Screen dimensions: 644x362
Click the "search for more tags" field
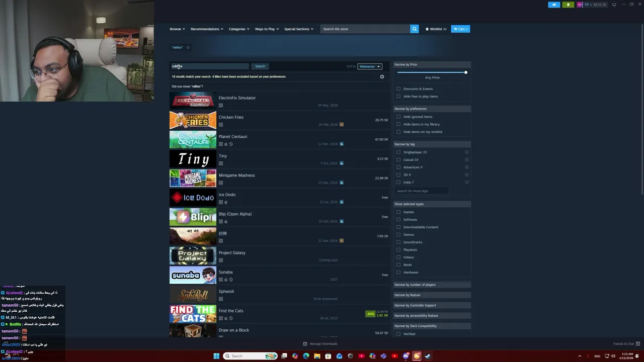pyautogui.click(x=422, y=191)
